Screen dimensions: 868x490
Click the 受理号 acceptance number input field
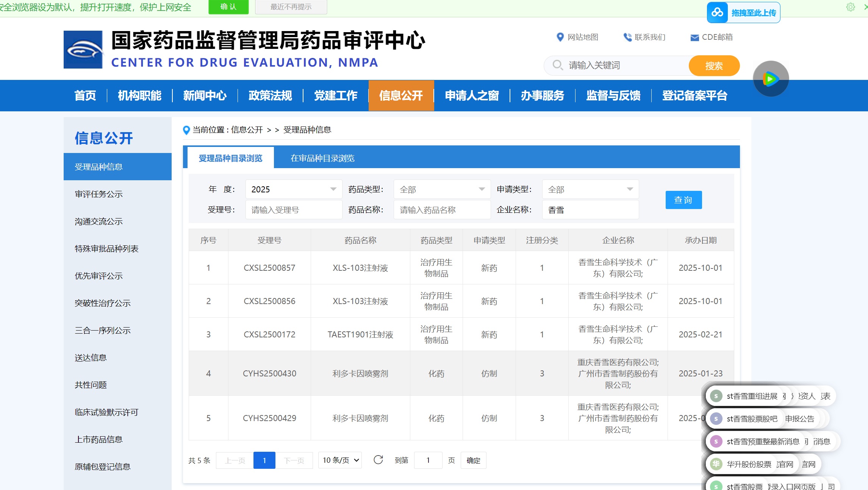(x=294, y=210)
